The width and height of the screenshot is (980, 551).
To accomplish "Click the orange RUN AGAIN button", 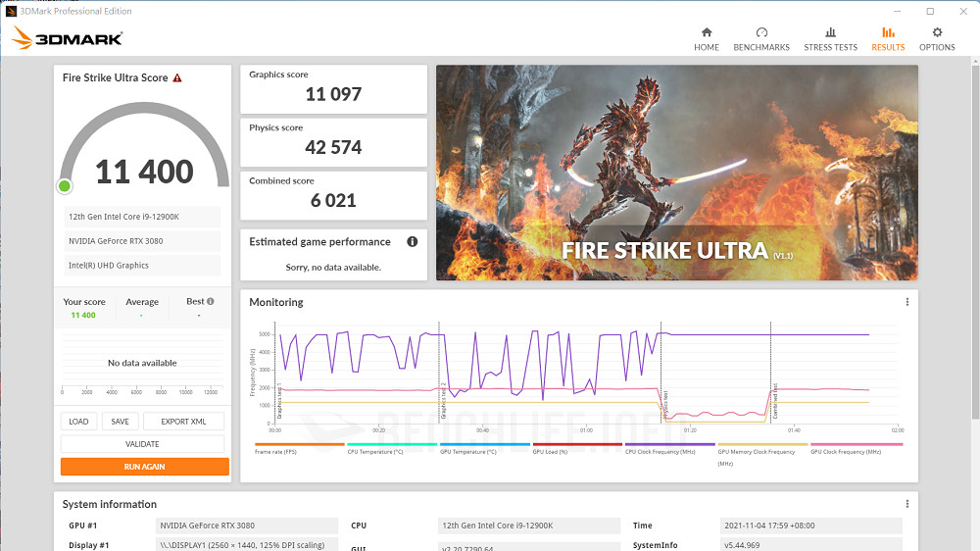I will point(144,467).
